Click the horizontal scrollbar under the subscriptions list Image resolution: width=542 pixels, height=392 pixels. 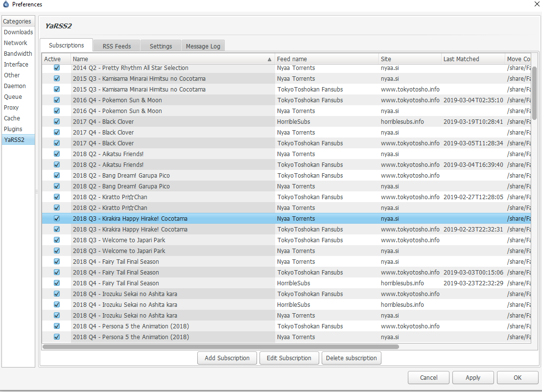(220, 346)
